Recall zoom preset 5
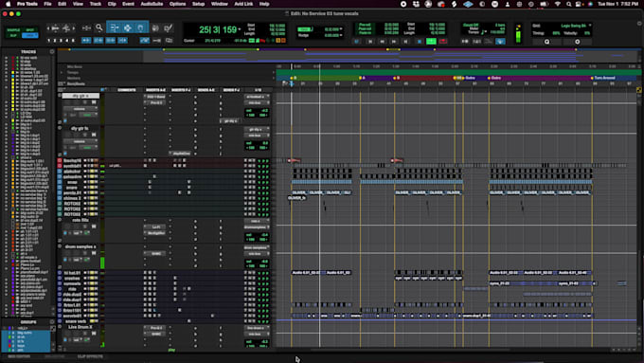This screenshot has height=363, width=644. (73, 41)
